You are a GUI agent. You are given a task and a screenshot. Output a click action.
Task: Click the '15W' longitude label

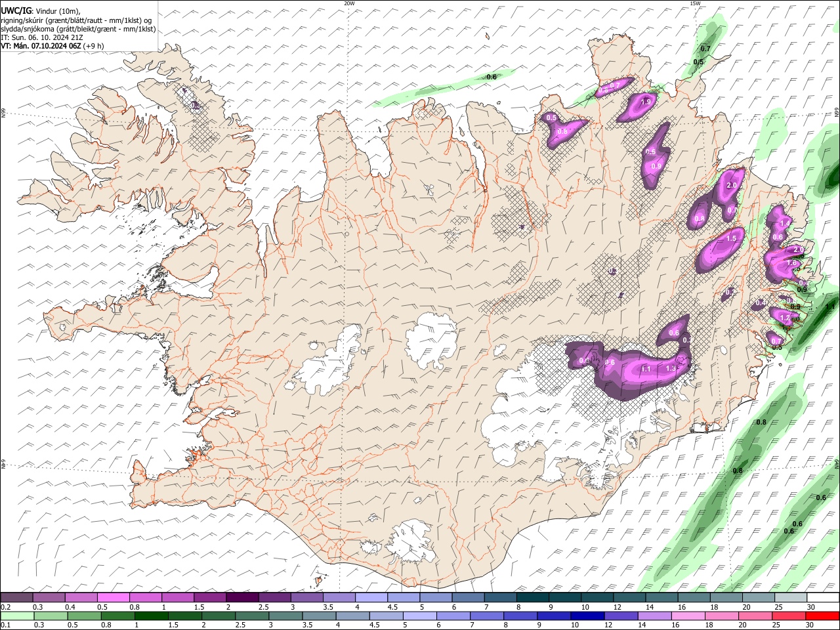point(694,3)
